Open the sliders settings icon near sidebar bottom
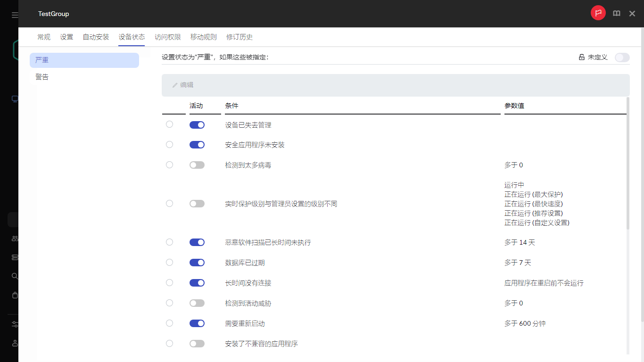 click(x=15, y=324)
